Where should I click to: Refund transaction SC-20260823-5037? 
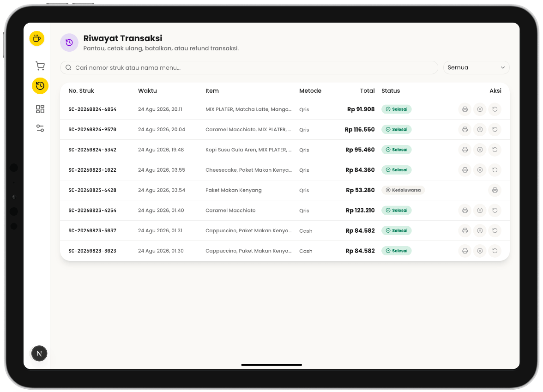coord(495,231)
